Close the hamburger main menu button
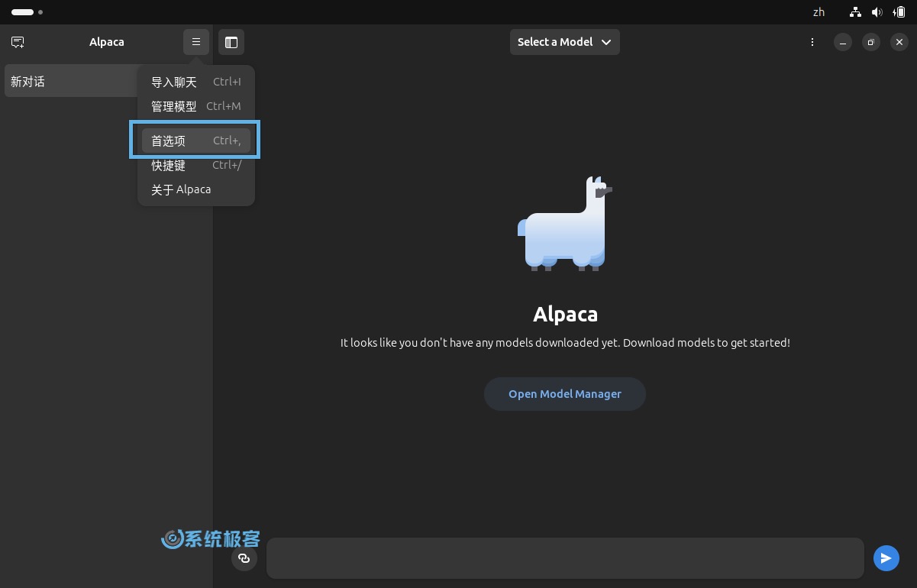This screenshot has height=588, width=917. (196, 42)
